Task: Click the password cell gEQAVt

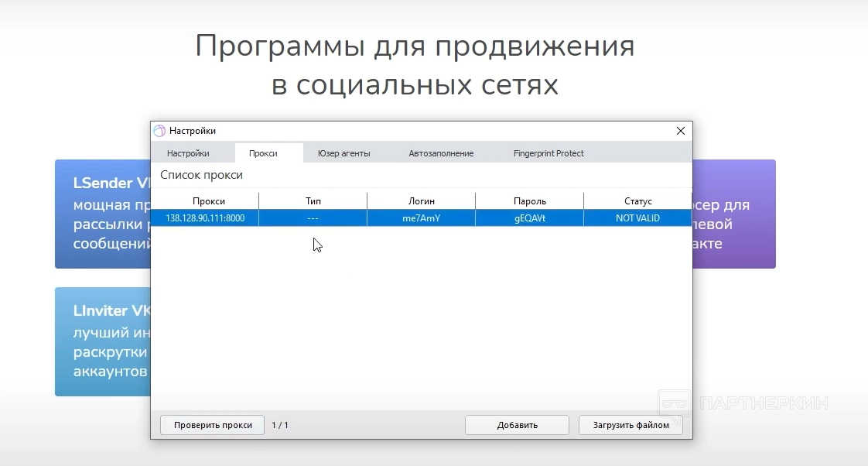Action: click(x=530, y=218)
